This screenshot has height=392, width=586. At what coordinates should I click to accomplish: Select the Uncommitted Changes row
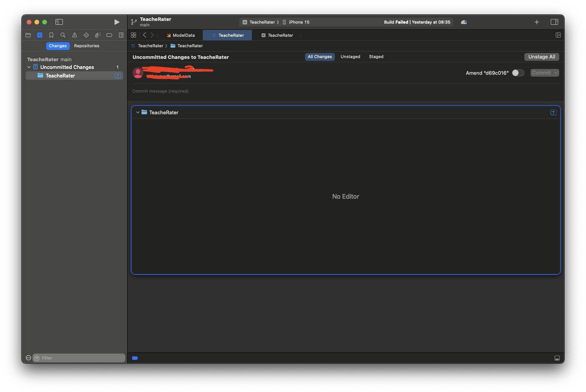click(x=74, y=67)
